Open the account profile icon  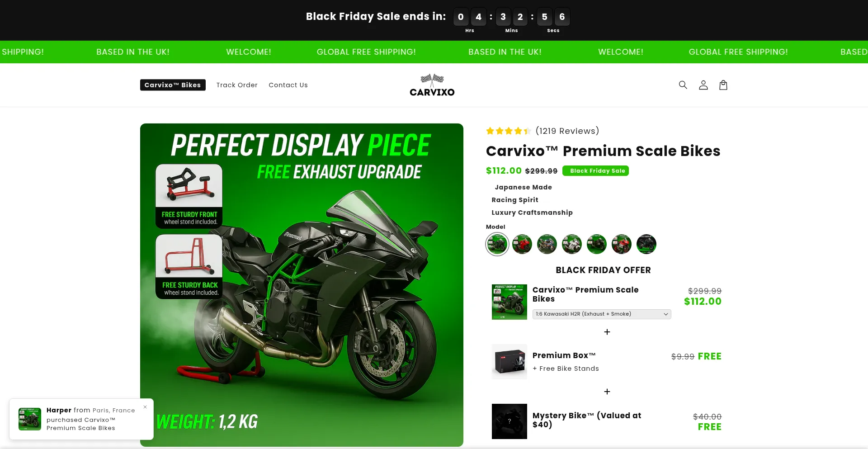click(x=703, y=85)
